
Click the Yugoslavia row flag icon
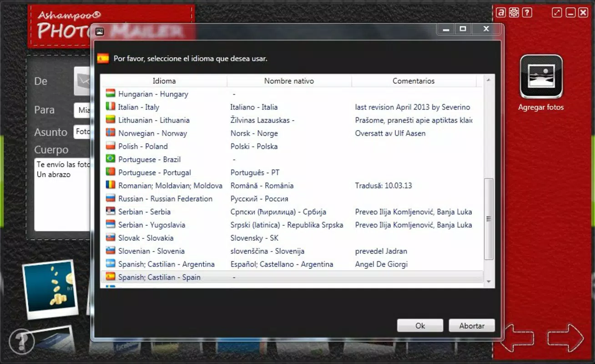coord(111,225)
